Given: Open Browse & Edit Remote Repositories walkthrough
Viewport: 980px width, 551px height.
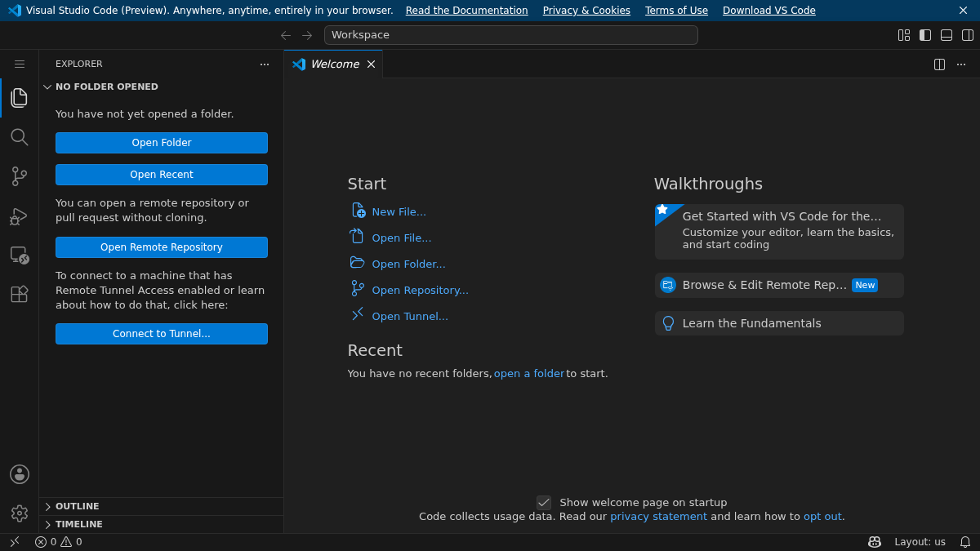Looking at the screenshot, I should (779, 285).
